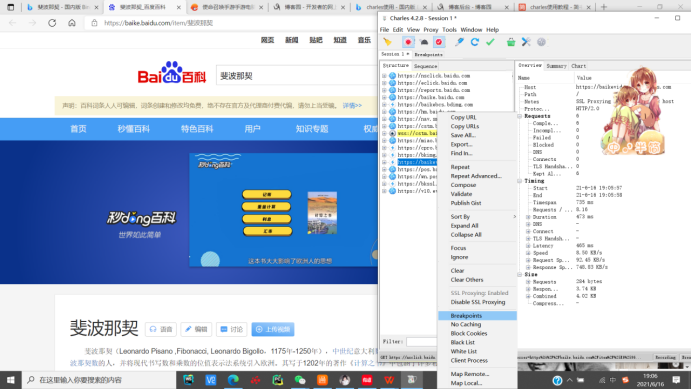This screenshot has width=692, height=389.
Task: Open the notification center icon in system tray
Action: (x=676, y=380)
